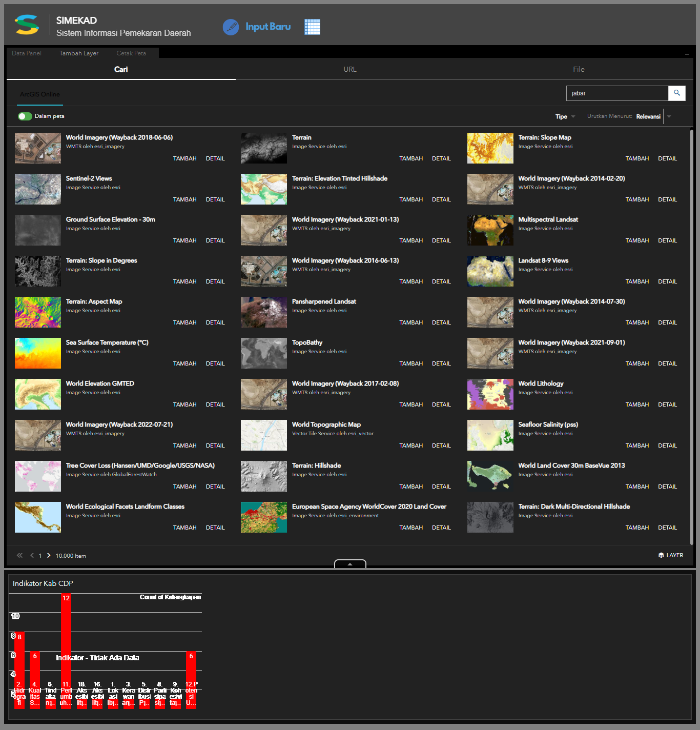The height and width of the screenshot is (730, 700).
Task: Go to first page of results
Action: tap(20, 555)
